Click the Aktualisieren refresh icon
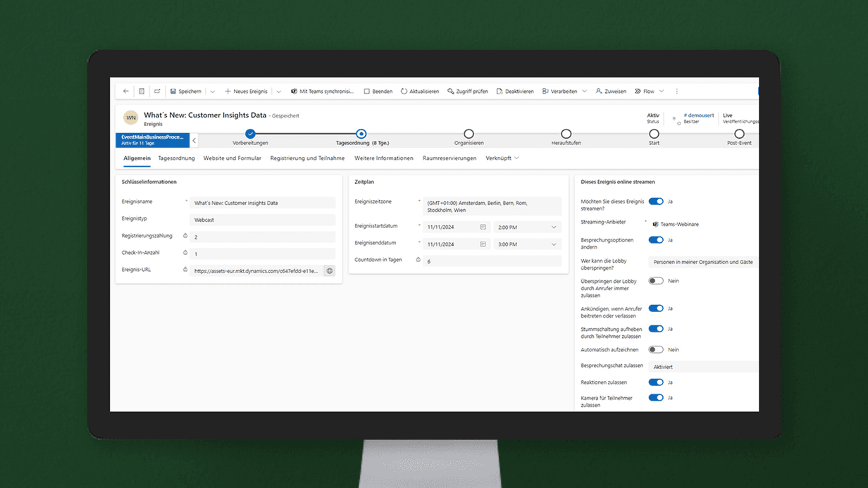The height and width of the screenshot is (488, 868). (404, 92)
